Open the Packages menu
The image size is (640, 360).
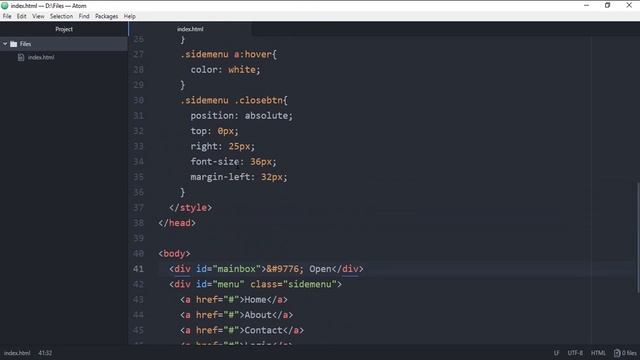106,16
